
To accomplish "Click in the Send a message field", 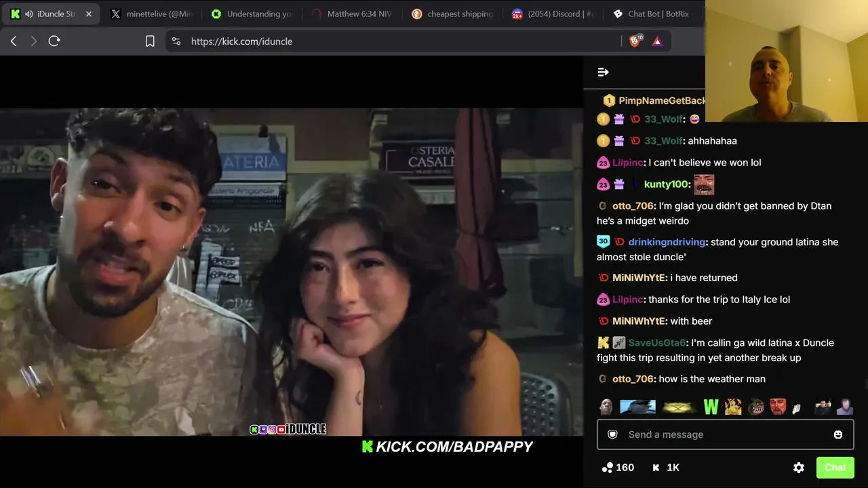I will coord(725,434).
